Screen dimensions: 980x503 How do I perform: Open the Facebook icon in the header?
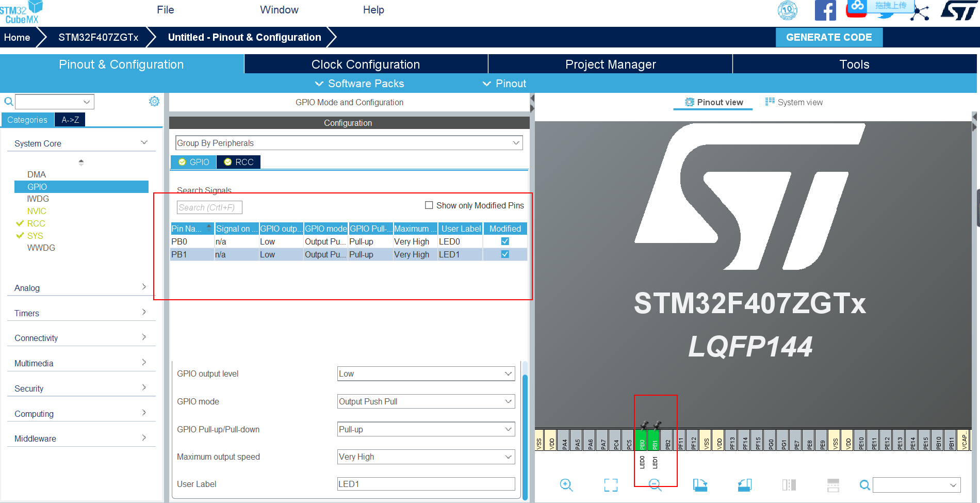[x=825, y=10]
